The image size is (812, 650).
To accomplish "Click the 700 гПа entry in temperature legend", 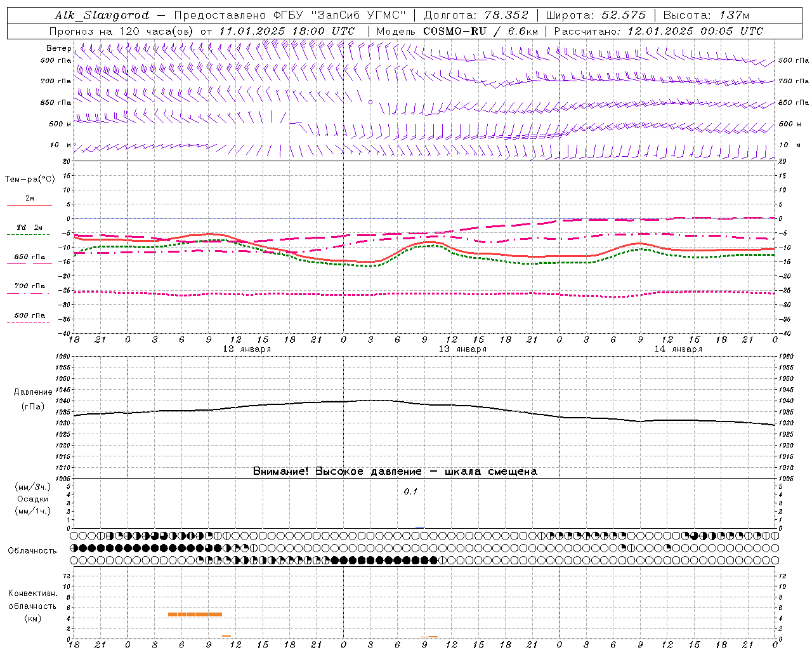I will 30,286.
